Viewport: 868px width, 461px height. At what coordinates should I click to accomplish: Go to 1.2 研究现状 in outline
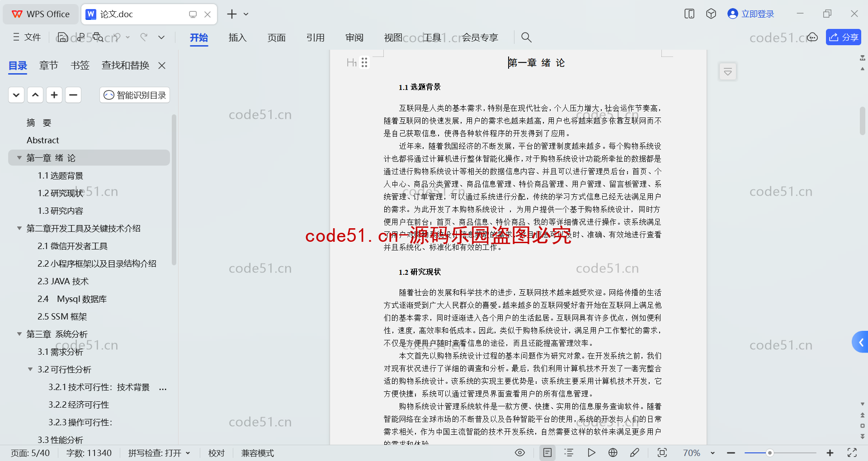click(61, 193)
